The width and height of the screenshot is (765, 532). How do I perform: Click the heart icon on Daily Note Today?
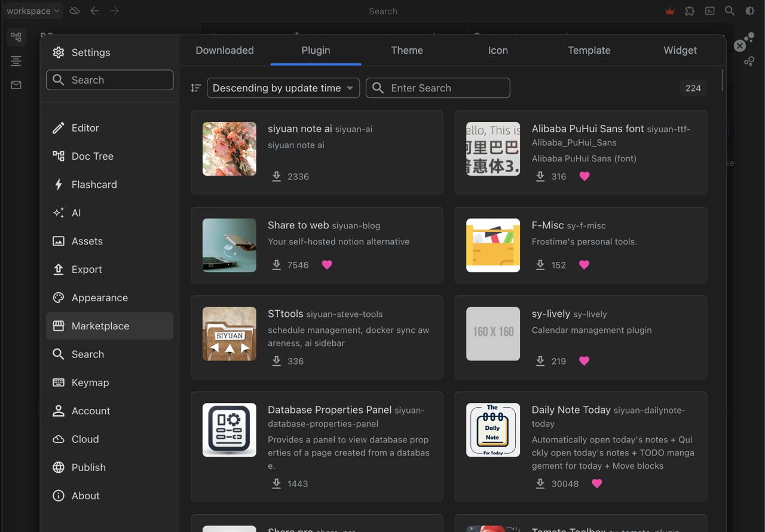pos(597,484)
